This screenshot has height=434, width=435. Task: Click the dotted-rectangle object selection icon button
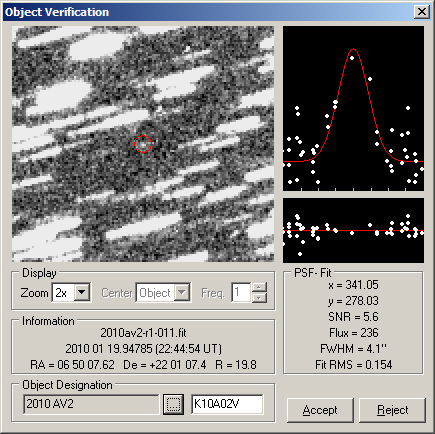pos(173,404)
